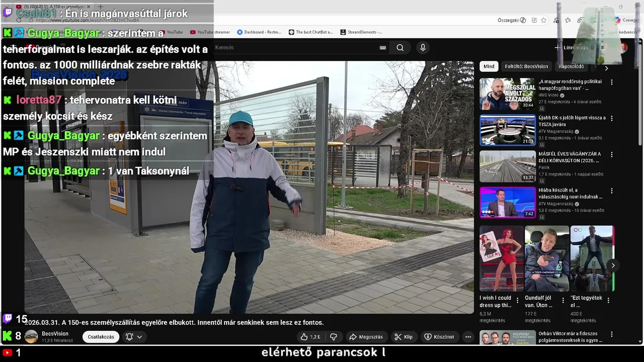Click video title '2026.03.31. A 150-es személyszállítás'
Viewport: 644px width, 362px height.
[174, 322]
